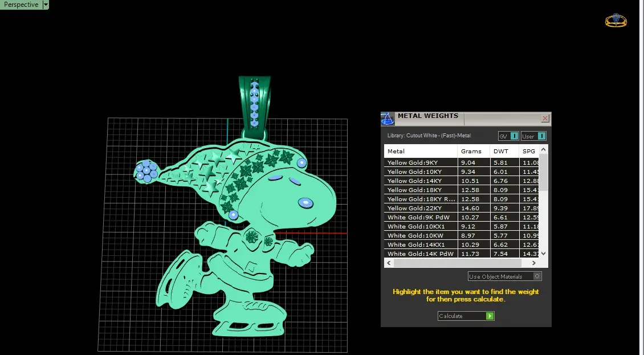
Task: Open the Perspective viewport dropdown arrow
Action: (x=46, y=5)
